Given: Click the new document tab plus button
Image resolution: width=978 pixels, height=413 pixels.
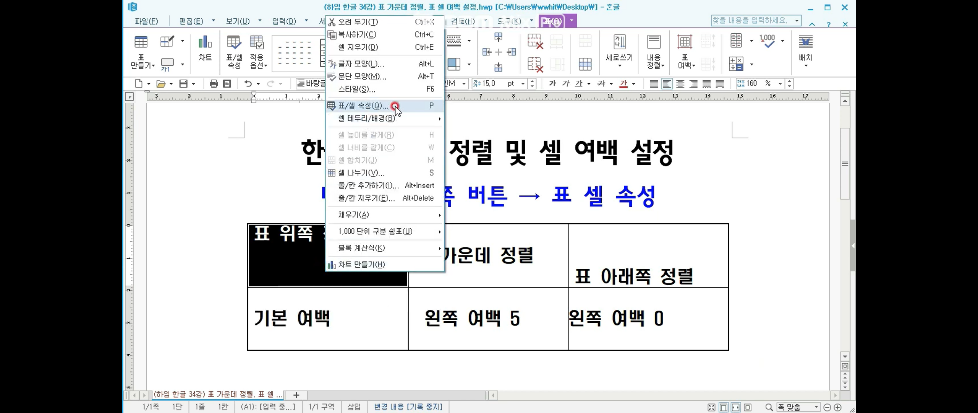Looking at the screenshot, I should [295, 395].
